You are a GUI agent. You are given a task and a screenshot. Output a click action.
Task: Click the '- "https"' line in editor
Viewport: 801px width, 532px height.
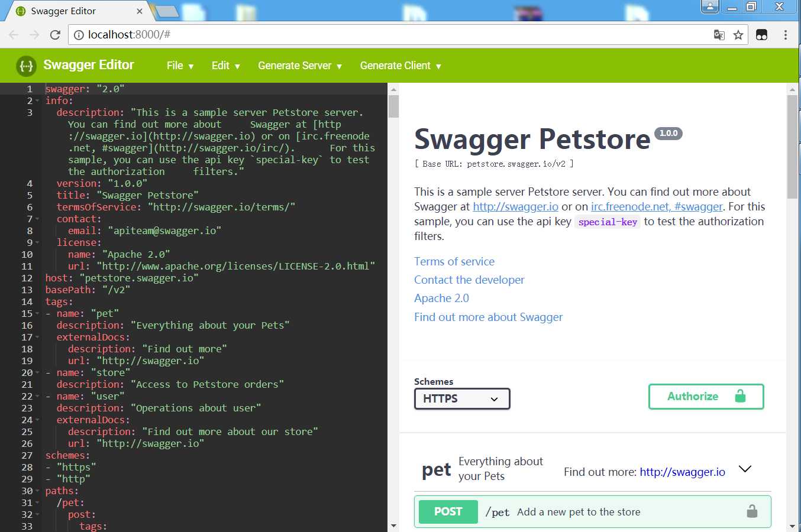point(70,467)
